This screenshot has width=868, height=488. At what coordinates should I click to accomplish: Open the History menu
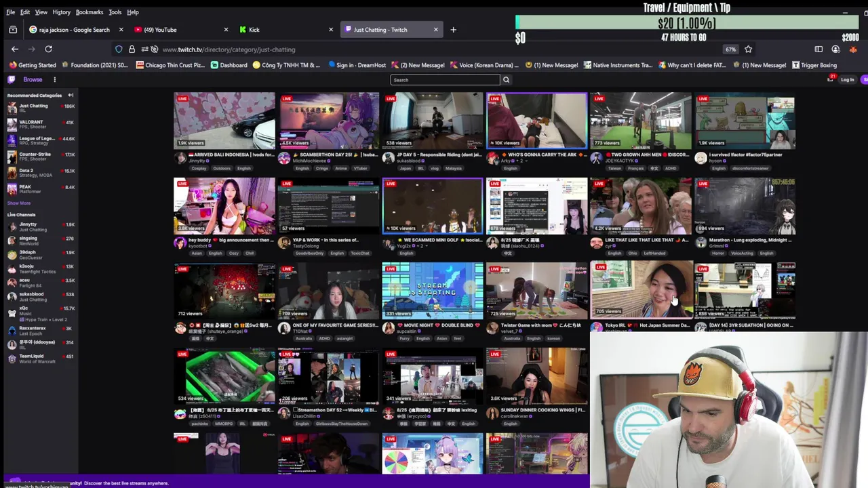[x=61, y=12]
